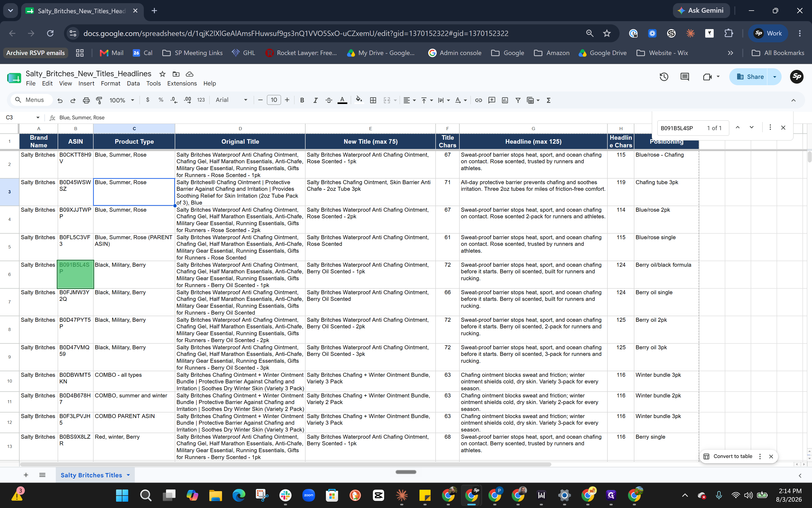Dismiss the Convert to table popup
This screenshot has width=812, height=508.
tap(771, 456)
